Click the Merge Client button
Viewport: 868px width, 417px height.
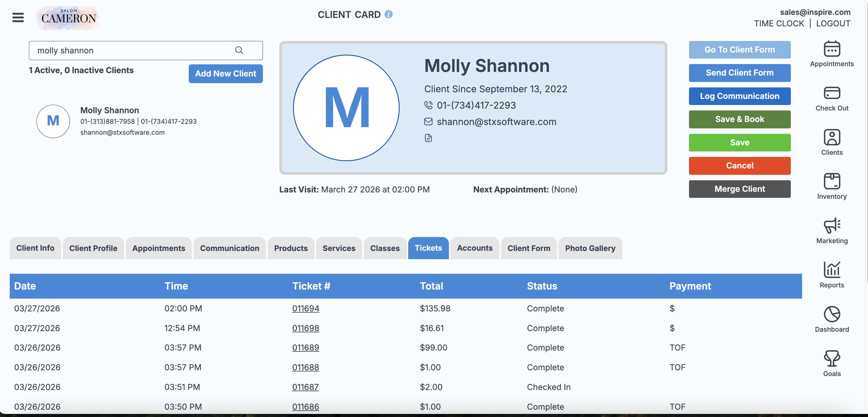pyautogui.click(x=739, y=189)
